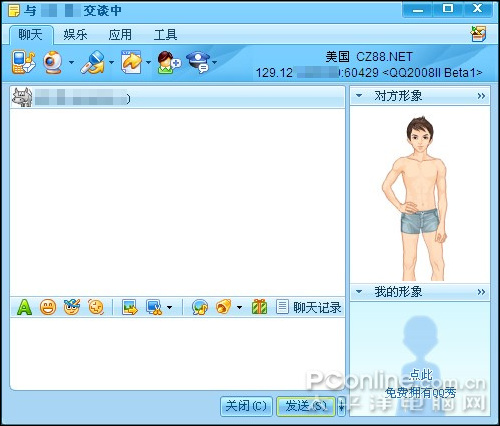Click the police cap report icon
500x426 pixels.
[198, 62]
